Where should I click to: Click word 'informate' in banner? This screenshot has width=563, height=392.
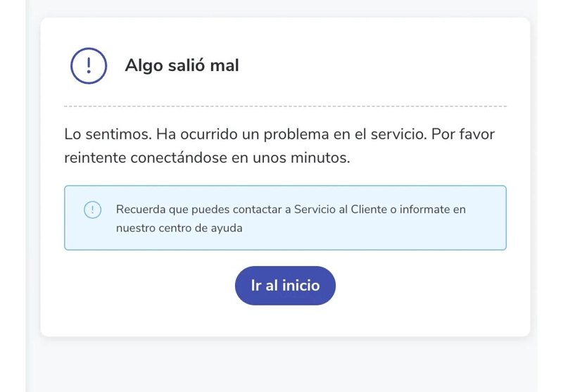click(x=425, y=209)
